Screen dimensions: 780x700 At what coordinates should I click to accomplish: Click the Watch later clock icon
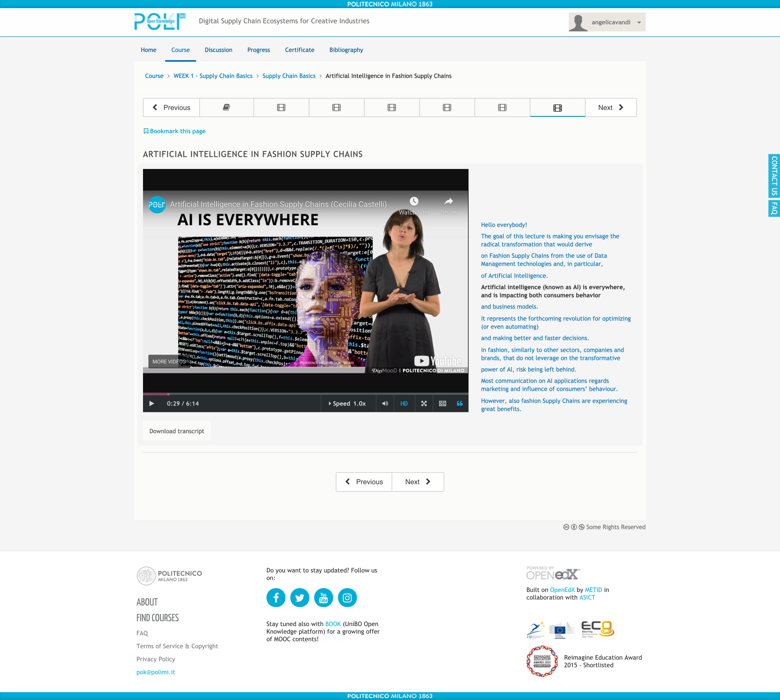pyautogui.click(x=414, y=202)
